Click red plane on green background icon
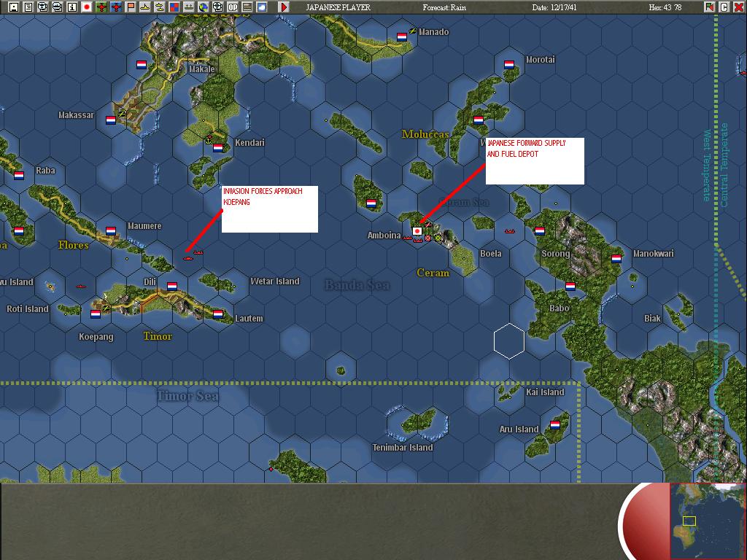Viewport: 747px width, 560px height. (x=101, y=7)
